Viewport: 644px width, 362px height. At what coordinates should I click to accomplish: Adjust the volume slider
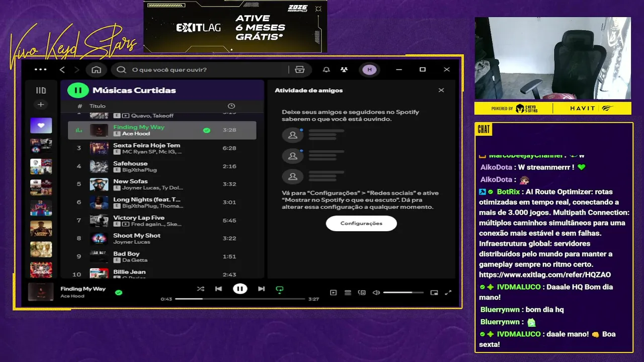point(403,293)
